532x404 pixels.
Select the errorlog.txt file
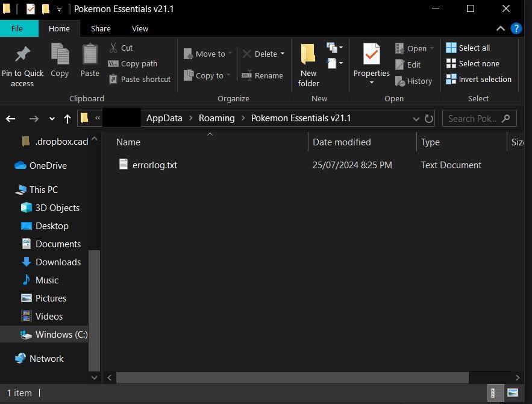(154, 165)
